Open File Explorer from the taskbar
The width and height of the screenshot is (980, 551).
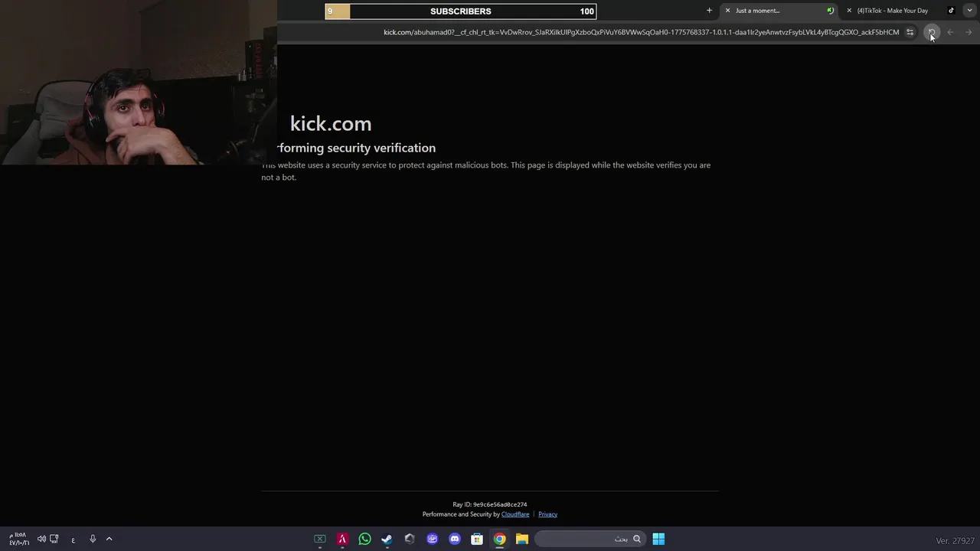[522, 539]
